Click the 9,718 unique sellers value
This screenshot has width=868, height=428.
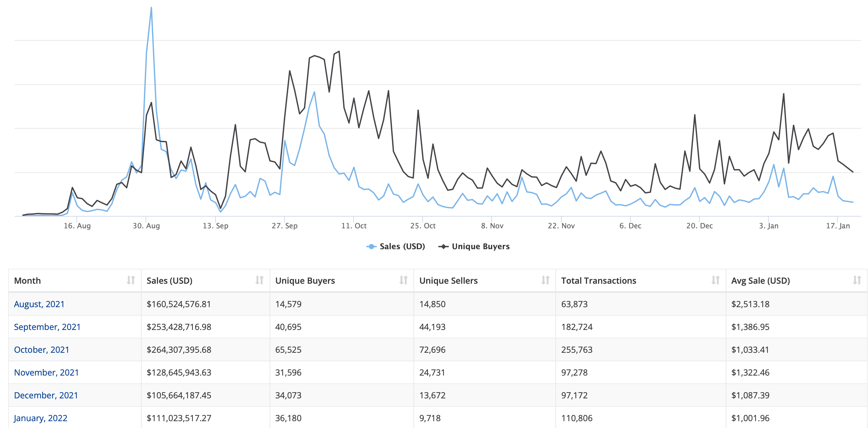430,418
